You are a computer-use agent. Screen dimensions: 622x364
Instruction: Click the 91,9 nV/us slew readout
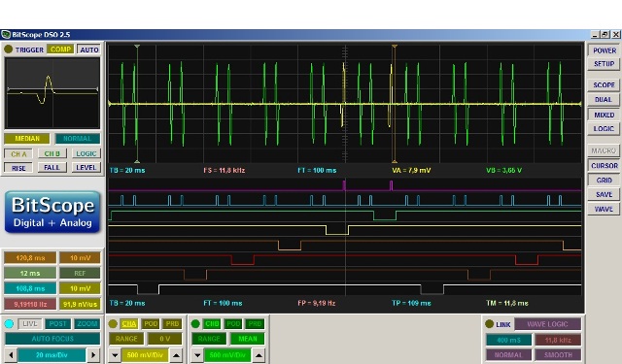coord(80,304)
